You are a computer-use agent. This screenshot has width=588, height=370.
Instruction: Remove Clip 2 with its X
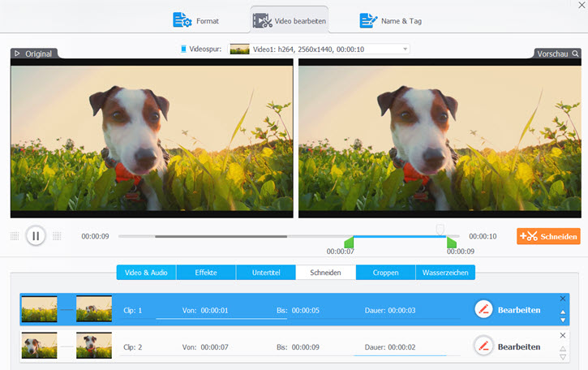click(x=563, y=335)
